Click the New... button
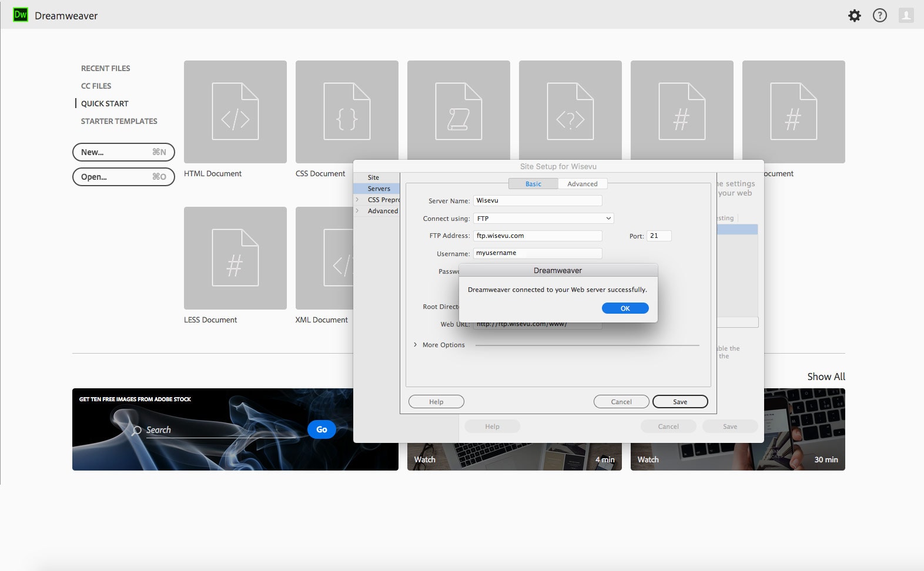 tap(123, 152)
